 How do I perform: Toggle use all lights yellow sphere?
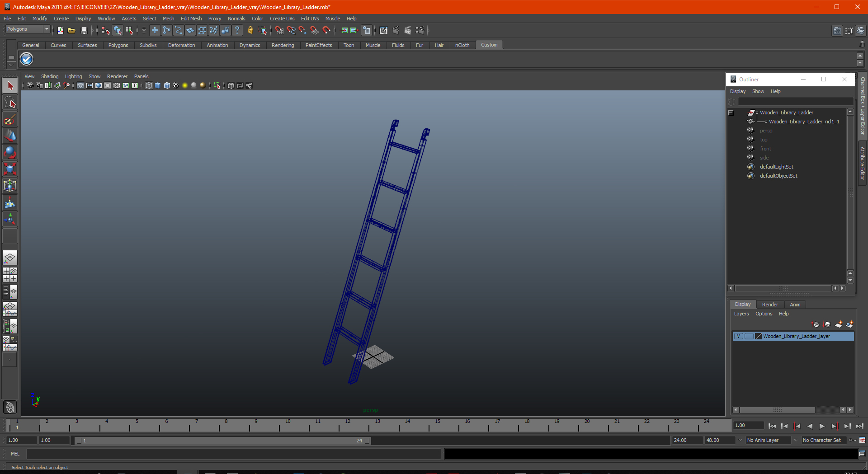[185, 85]
